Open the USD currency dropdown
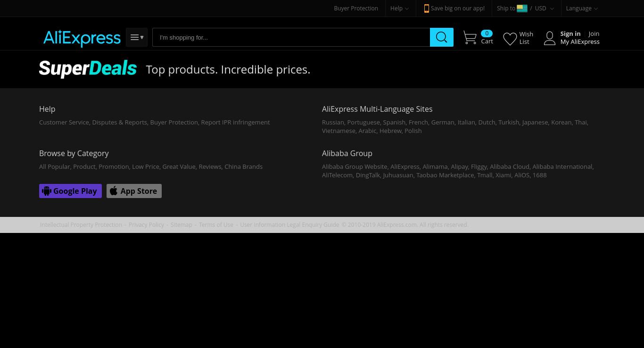The image size is (644, 348). coord(544,8)
